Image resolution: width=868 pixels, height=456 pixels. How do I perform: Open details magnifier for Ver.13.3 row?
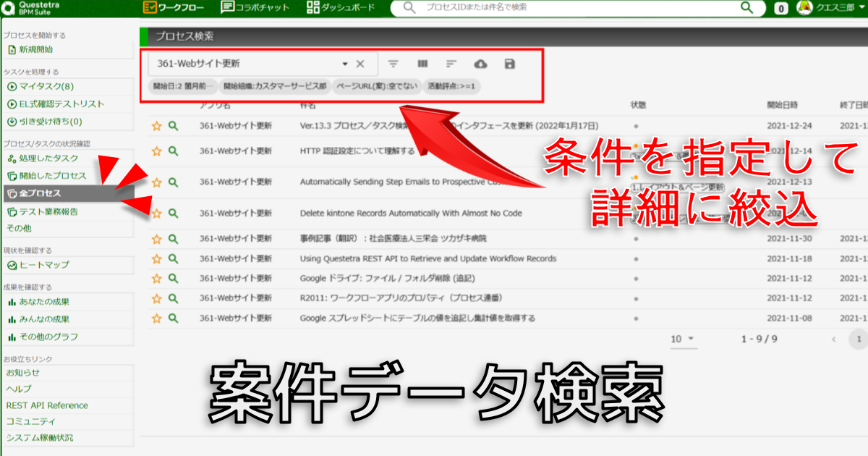click(x=173, y=125)
